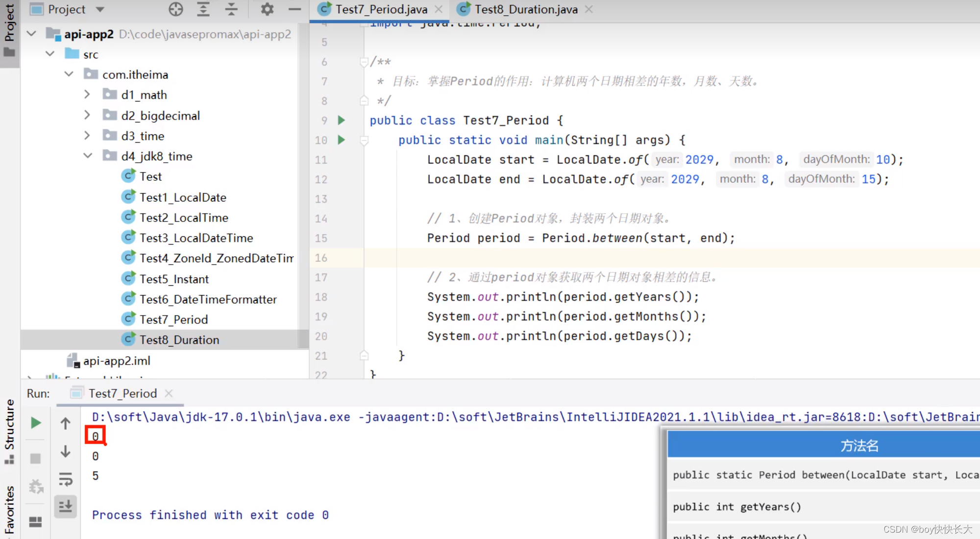
Task: Collapse the src folder
Action: coord(50,54)
